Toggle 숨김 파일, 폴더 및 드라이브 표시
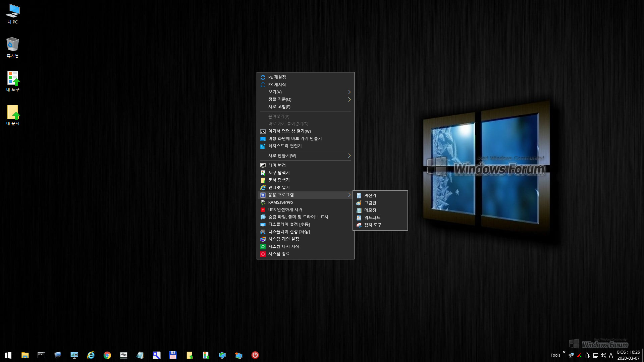The width and height of the screenshot is (644, 362). pyautogui.click(x=306, y=217)
